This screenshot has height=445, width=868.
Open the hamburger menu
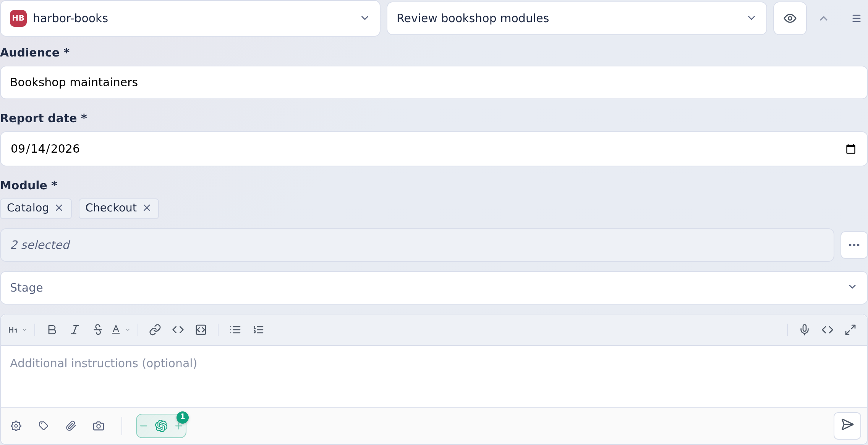pyautogui.click(x=857, y=18)
